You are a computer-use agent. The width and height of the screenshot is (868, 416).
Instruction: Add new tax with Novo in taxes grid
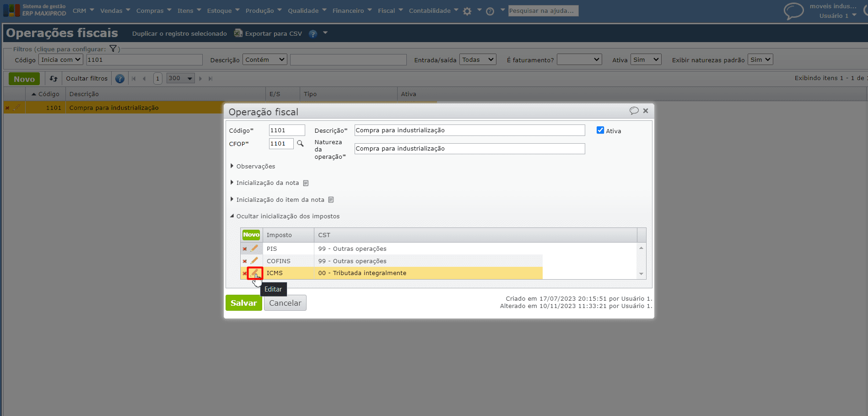tap(251, 235)
